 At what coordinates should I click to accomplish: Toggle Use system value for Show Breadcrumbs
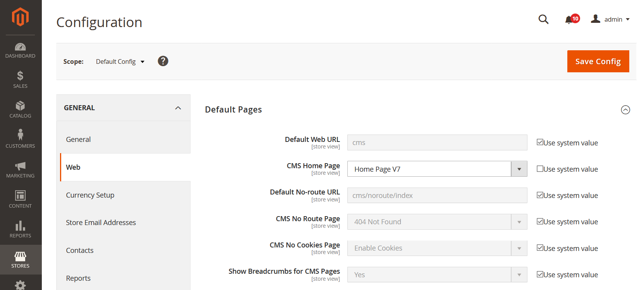point(540,274)
